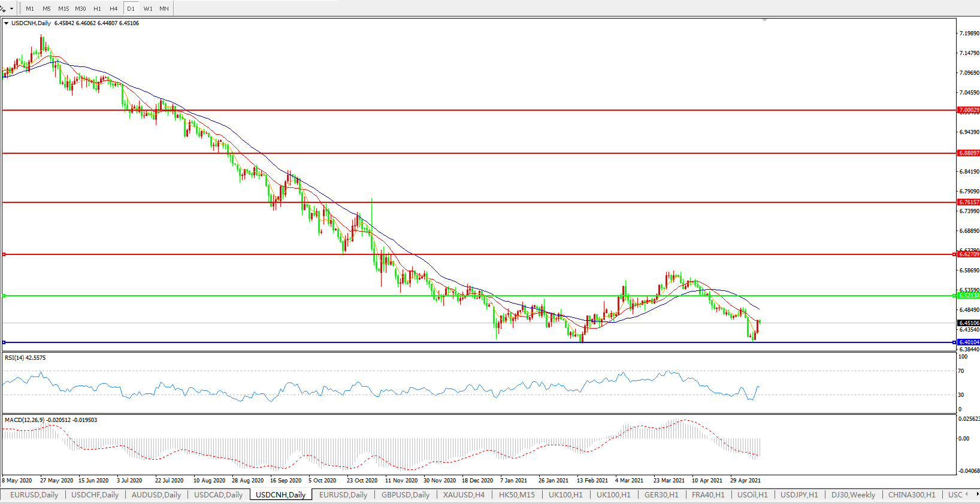Click the red 7.00029 price level label
Viewport: 980px width, 504px height.
click(969, 110)
